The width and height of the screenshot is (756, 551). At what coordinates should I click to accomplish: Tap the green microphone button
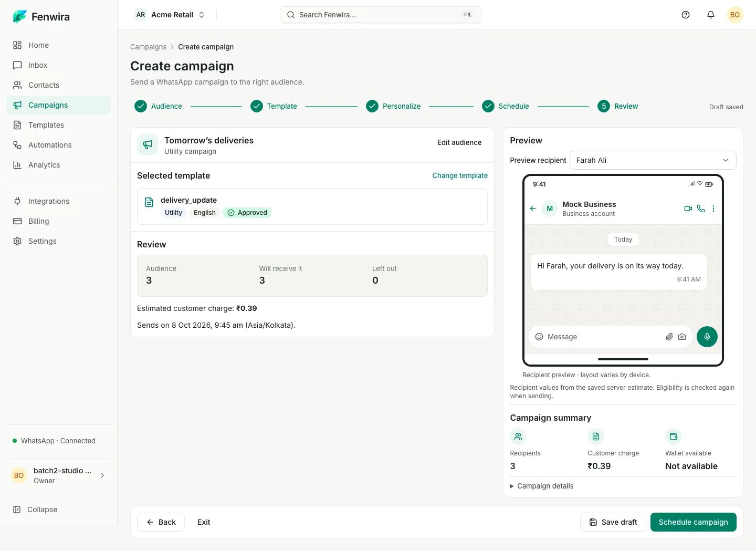point(707,337)
